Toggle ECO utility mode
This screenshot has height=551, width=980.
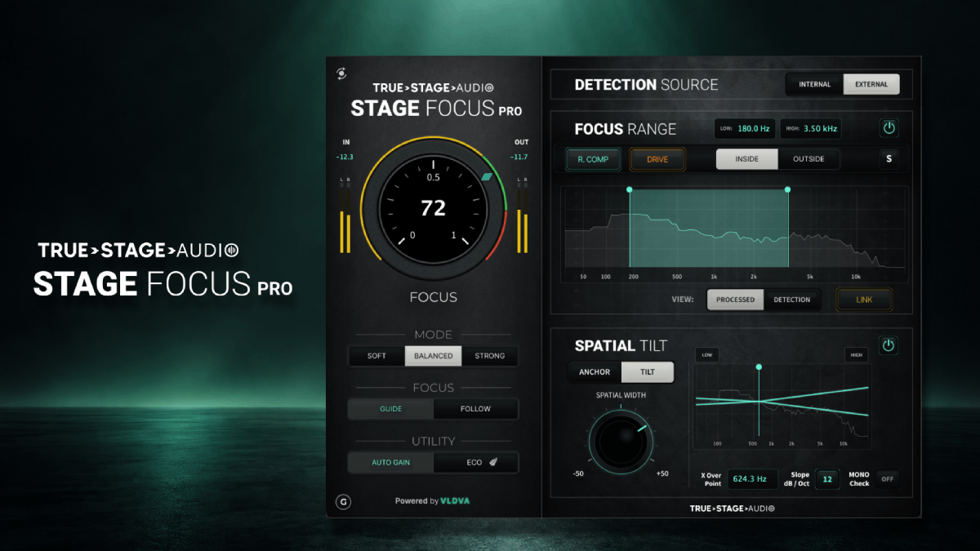475,463
